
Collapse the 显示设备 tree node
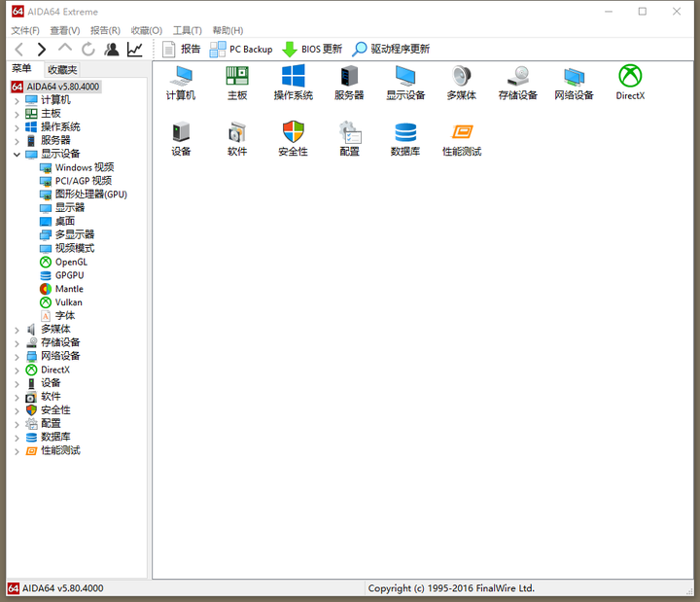[x=17, y=154]
